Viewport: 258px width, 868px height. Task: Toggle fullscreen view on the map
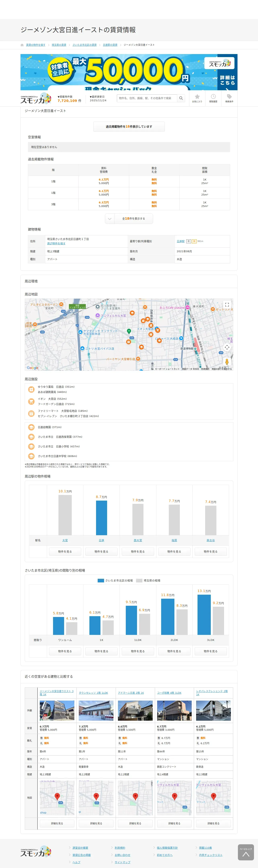click(x=227, y=304)
